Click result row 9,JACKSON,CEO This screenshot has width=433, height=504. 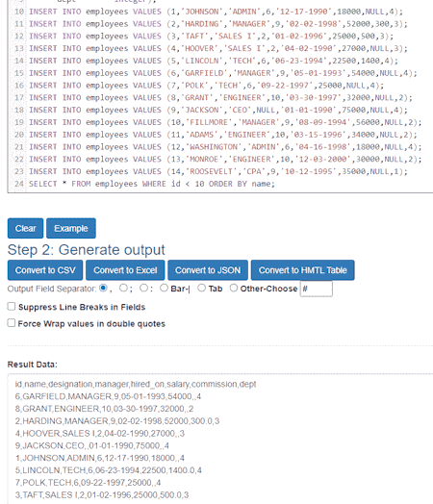click(91, 445)
